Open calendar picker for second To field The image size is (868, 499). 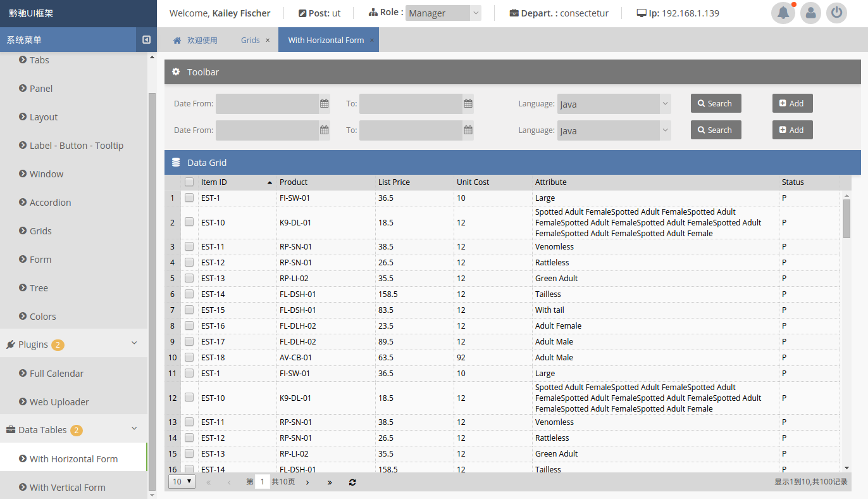pyautogui.click(x=468, y=130)
